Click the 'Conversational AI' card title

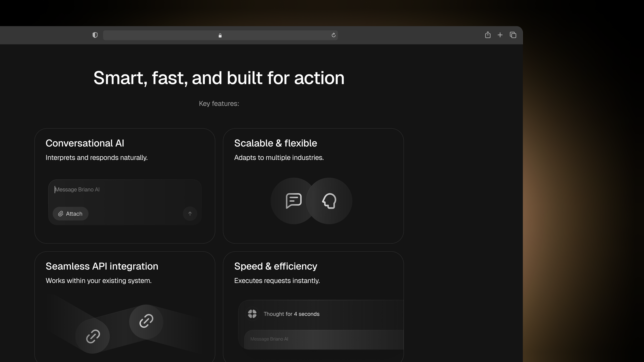(85, 143)
